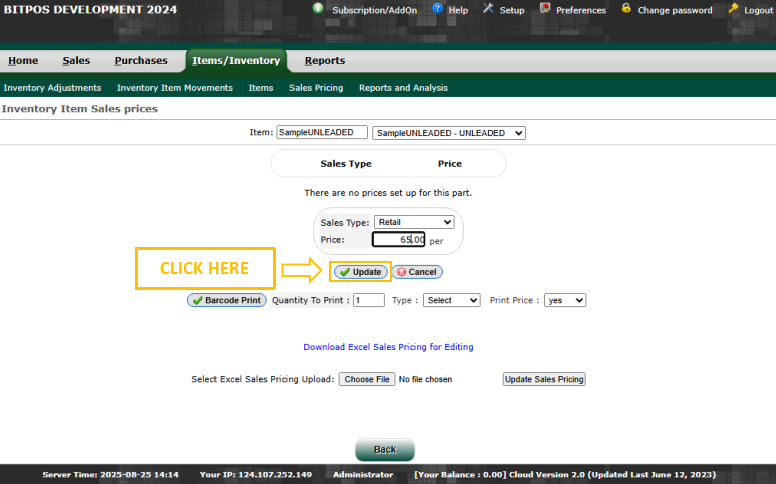
Task: Click the Setup tools icon
Action: pos(488,9)
